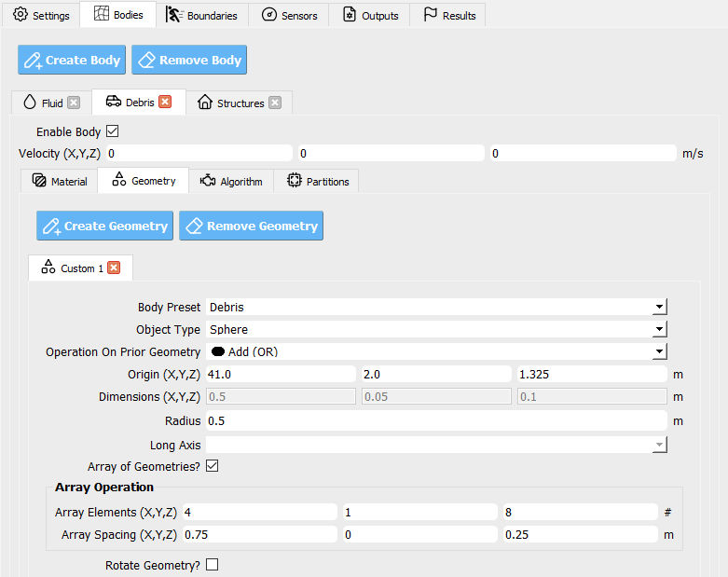Click the eraser icon on Remove Body
Viewport: 728px width, 577px height.
point(146,60)
